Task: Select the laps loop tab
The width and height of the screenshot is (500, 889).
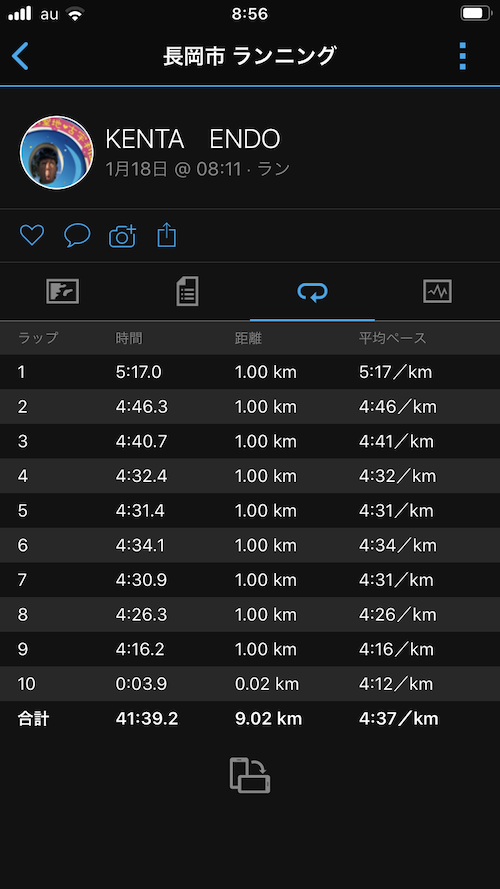Action: point(312,293)
